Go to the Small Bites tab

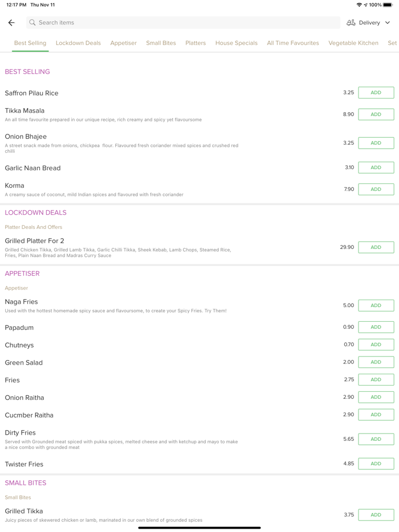[x=161, y=43]
